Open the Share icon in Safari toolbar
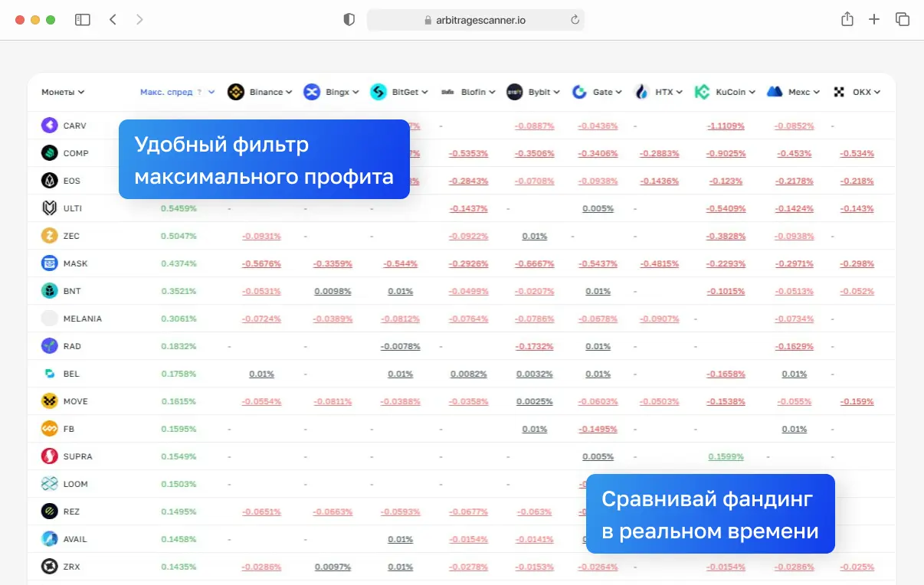The width and height of the screenshot is (924, 585). click(847, 19)
